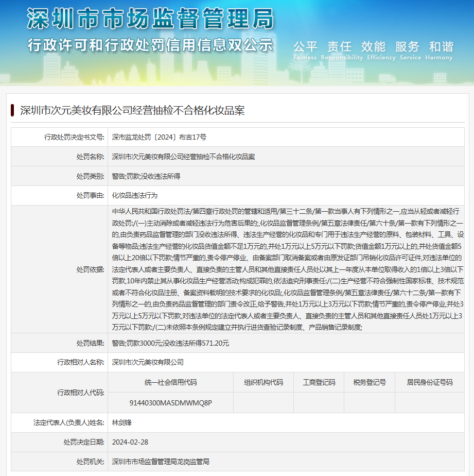
Task: Click the page heading 深圳市次元美妆有限公司经营抽检不合格化妆品案
Action: [x=133, y=110]
